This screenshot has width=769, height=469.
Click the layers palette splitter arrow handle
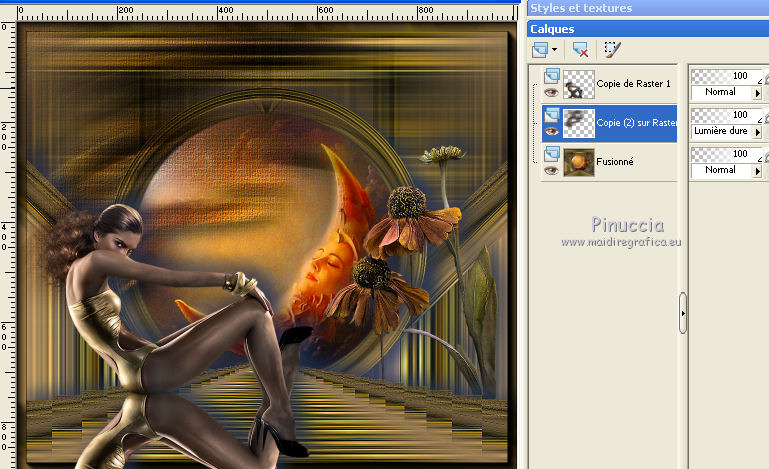[683, 313]
